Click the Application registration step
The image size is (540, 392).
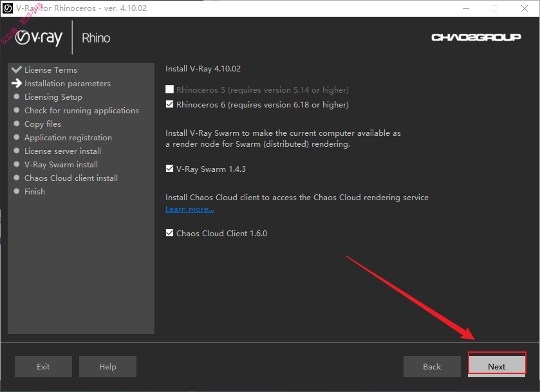pyautogui.click(x=68, y=138)
